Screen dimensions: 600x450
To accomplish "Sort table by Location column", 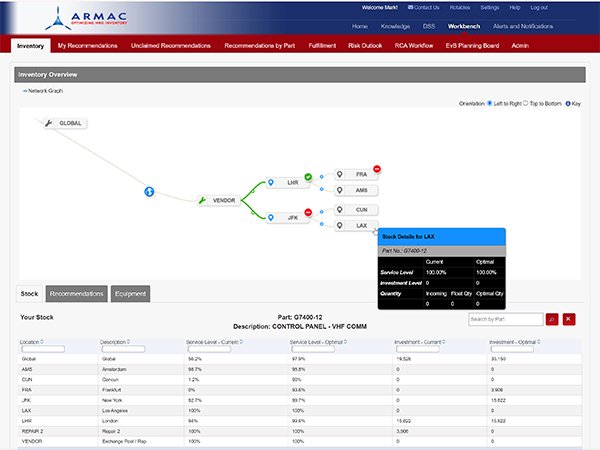I will 29,342.
